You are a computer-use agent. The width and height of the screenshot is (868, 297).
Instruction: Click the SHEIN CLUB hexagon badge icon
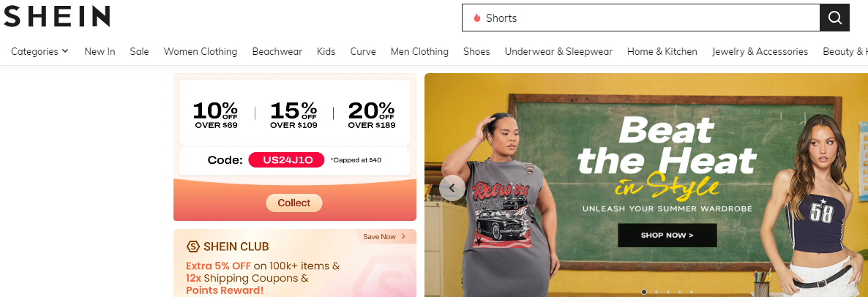click(192, 247)
